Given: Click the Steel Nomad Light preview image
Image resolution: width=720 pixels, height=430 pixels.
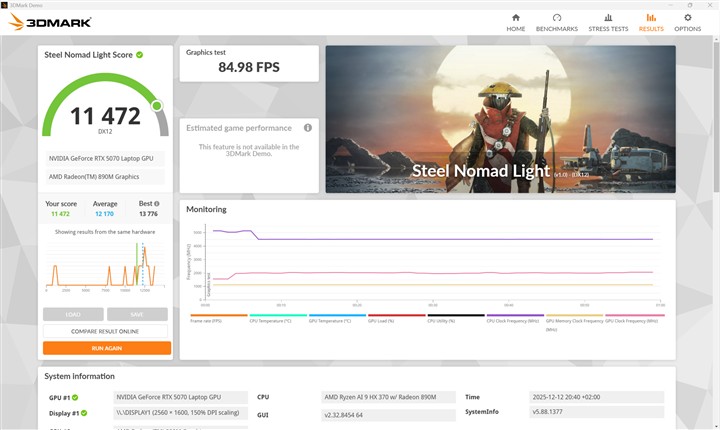Looking at the screenshot, I should [500, 119].
